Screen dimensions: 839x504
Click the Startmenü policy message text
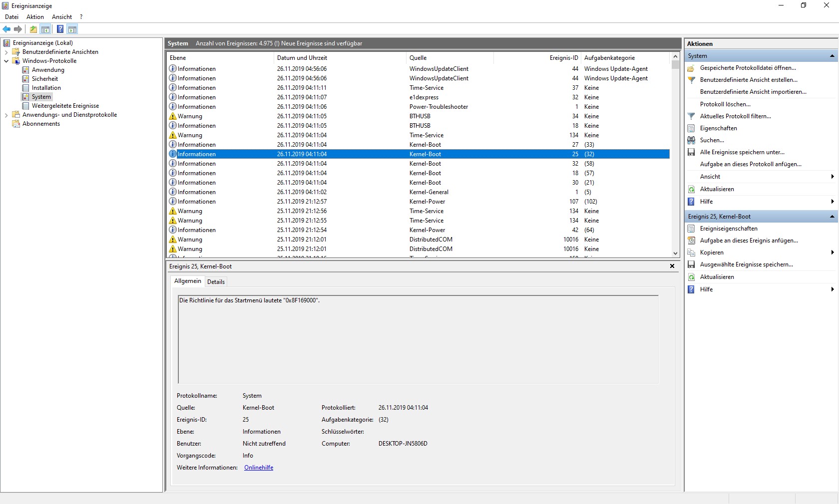click(x=249, y=300)
